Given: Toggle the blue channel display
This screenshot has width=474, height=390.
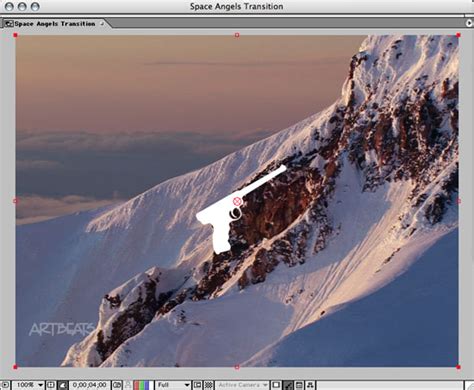Looking at the screenshot, I should point(147,385).
